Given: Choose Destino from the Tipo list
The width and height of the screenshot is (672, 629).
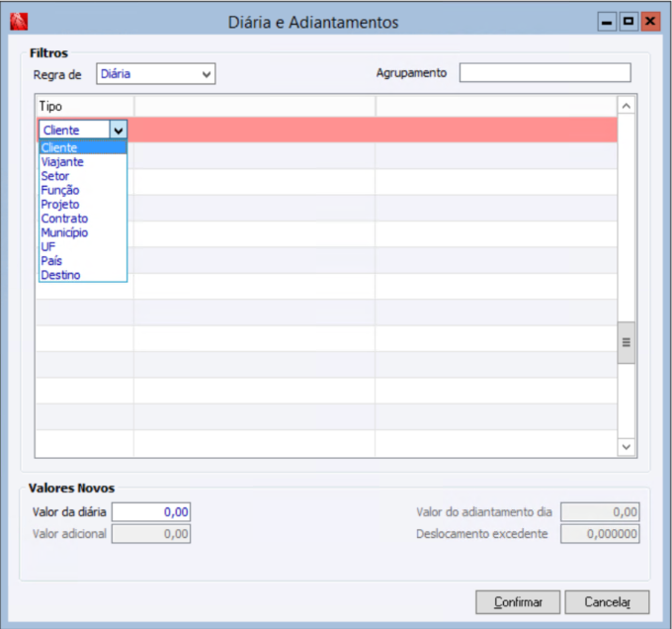Looking at the screenshot, I should click(x=83, y=275).
